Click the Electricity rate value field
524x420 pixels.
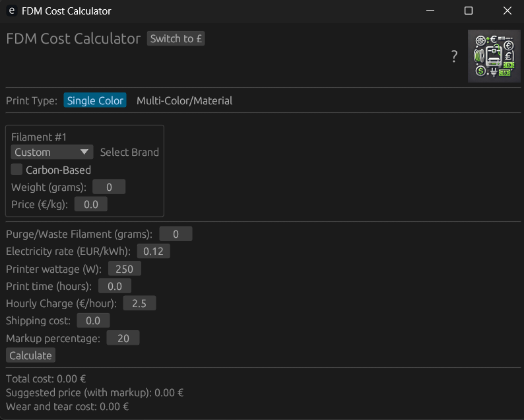coord(153,251)
